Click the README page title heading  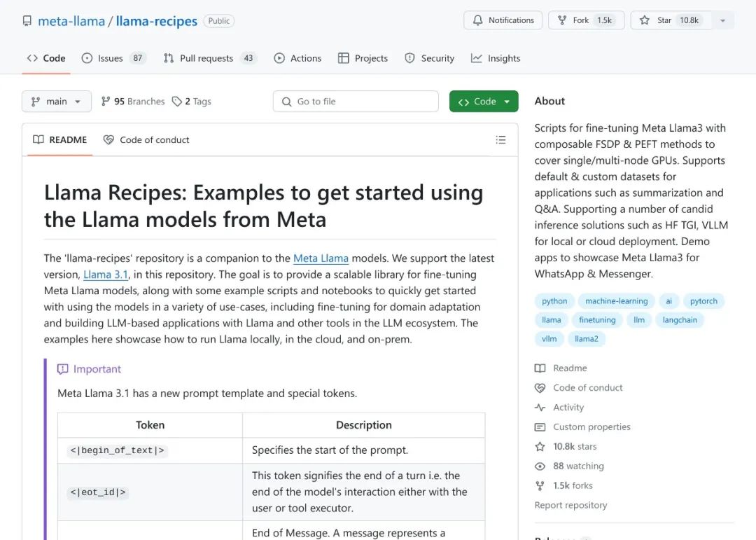pyautogui.click(x=264, y=206)
